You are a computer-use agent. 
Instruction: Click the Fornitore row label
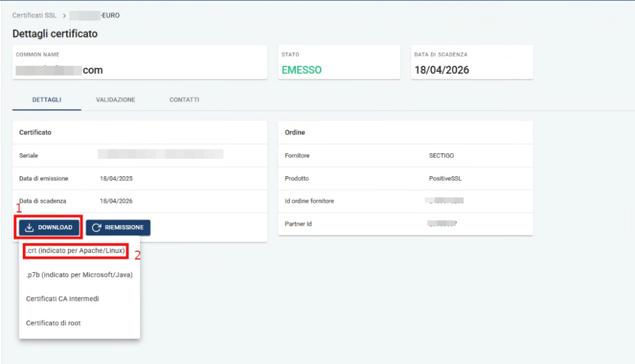[x=297, y=156]
